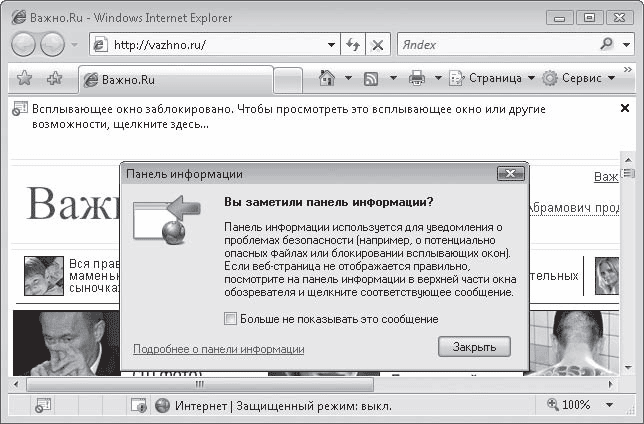
Task: Click the search magnifier icon
Action: (x=607, y=44)
